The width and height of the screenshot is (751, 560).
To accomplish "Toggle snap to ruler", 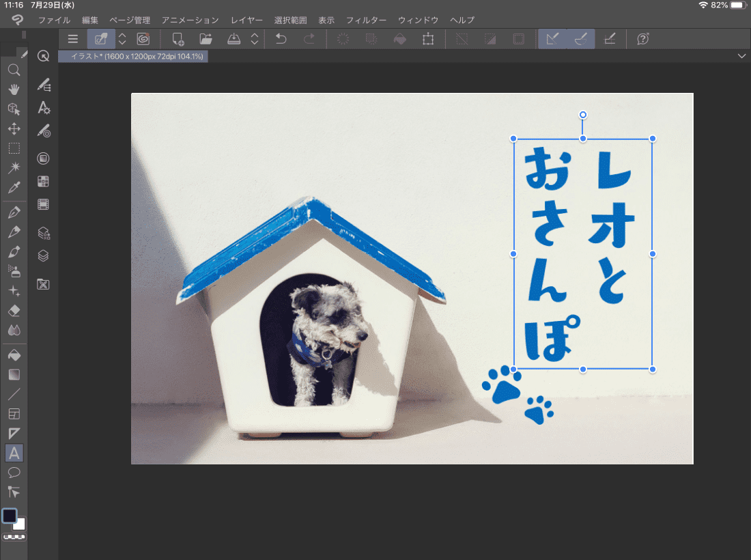I will (x=552, y=39).
